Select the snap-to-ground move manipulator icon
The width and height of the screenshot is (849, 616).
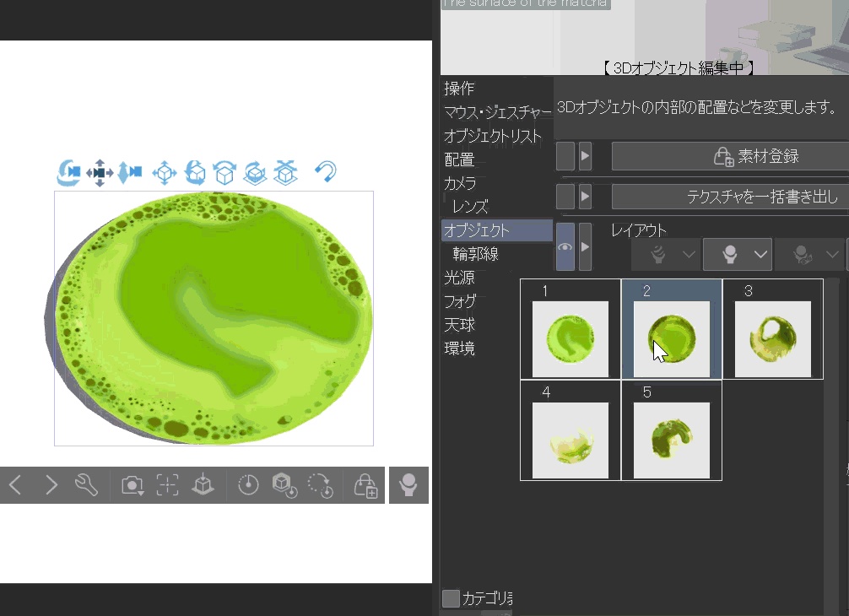pos(285,173)
